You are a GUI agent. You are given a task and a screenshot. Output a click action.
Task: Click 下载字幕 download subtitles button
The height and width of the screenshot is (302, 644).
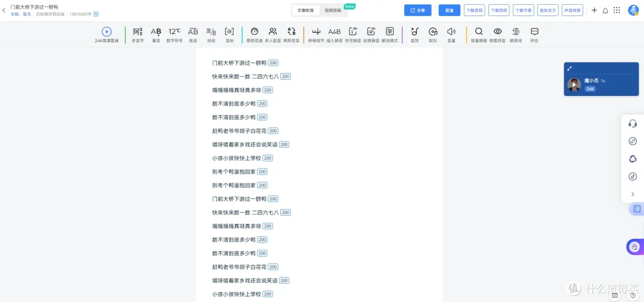(x=524, y=10)
